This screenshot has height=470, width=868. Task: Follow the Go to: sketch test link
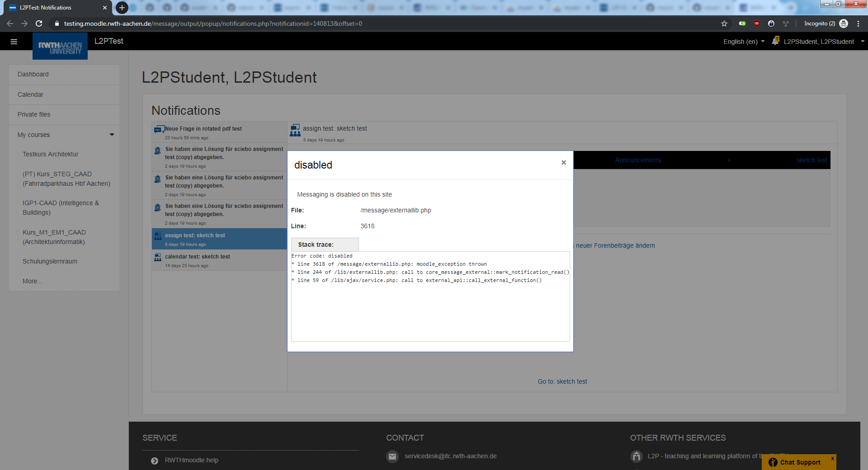(562, 381)
